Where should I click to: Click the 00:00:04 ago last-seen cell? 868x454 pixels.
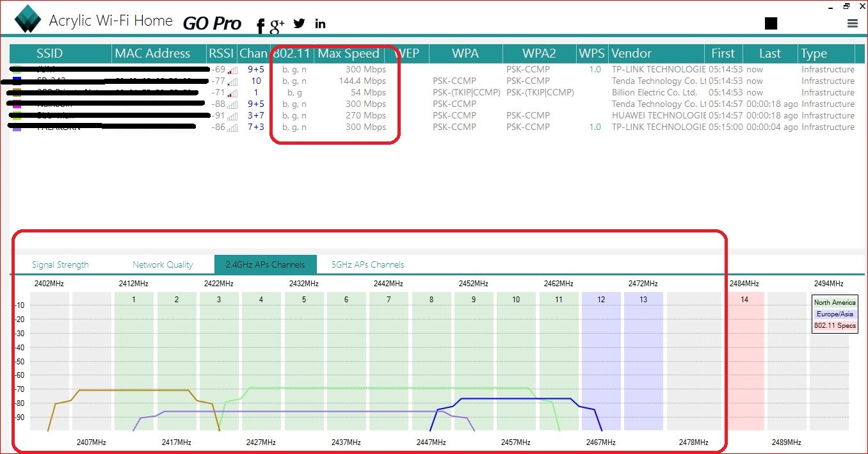point(772,127)
